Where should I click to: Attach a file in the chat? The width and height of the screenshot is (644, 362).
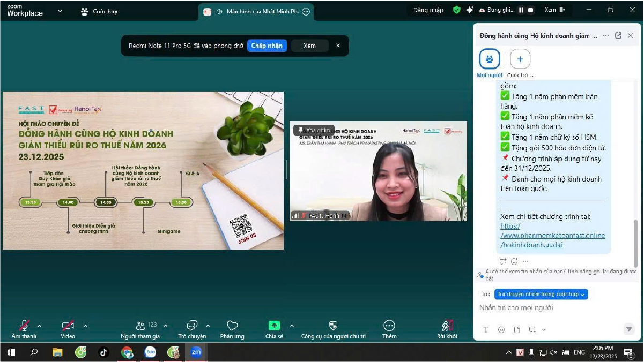click(x=516, y=330)
